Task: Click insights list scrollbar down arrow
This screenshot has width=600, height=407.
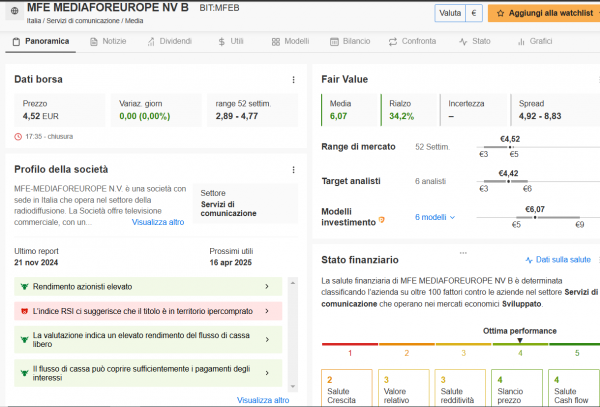Action: click(x=293, y=386)
